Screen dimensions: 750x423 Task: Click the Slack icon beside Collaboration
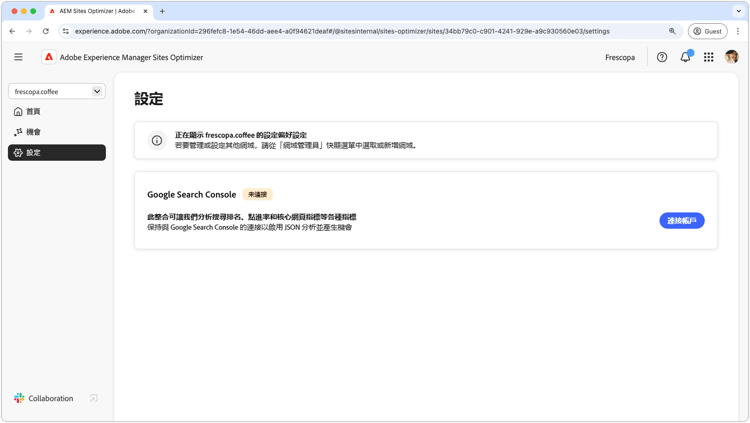point(19,398)
